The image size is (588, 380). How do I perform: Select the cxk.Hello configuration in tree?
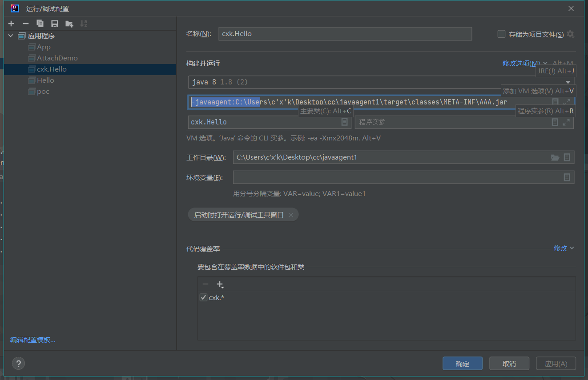tap(90, 69)
